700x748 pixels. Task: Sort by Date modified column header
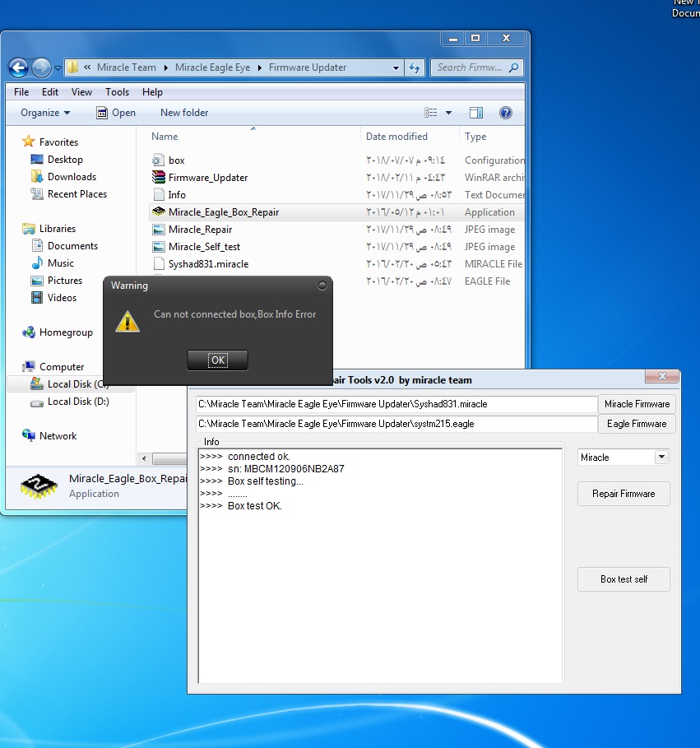click(x=396, y=137)
